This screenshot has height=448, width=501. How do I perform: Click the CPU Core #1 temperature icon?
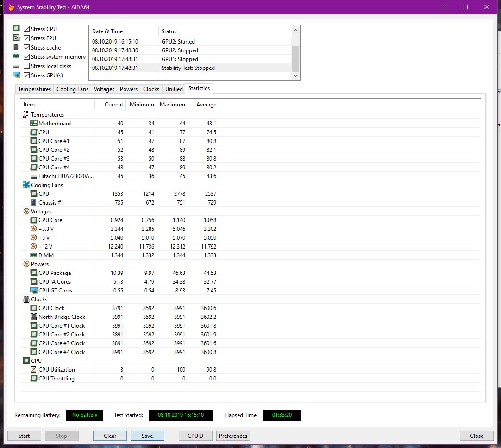coord(33,141)
